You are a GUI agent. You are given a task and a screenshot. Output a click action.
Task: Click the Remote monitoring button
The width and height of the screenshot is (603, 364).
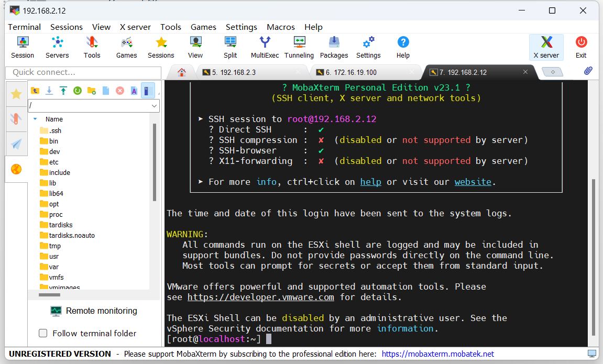coord(94,311)
